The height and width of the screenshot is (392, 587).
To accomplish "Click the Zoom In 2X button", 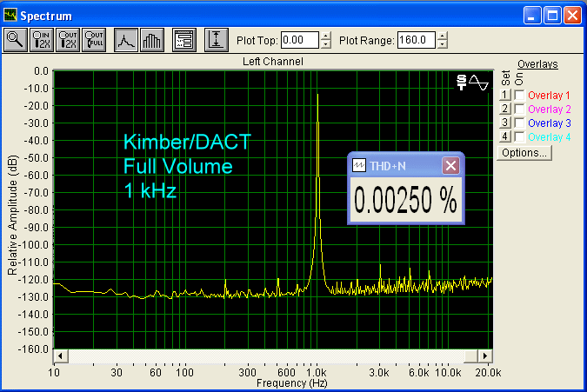I will tap(42, 39).
